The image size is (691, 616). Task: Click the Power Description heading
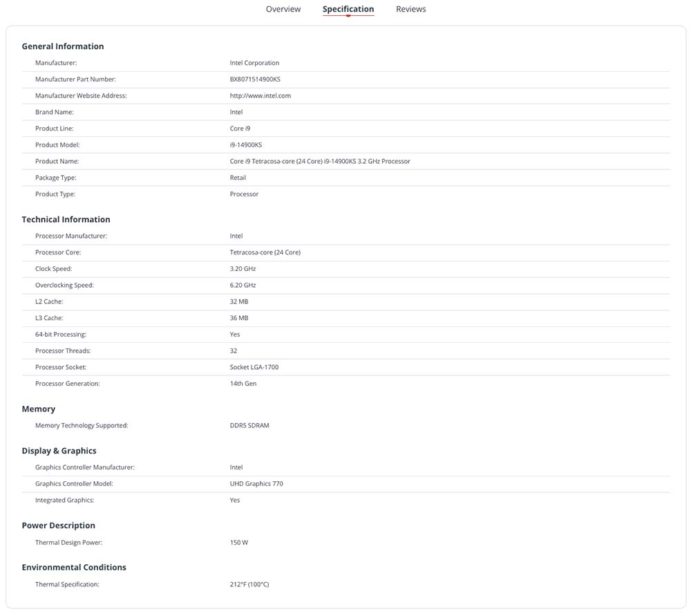pos(58,525)
